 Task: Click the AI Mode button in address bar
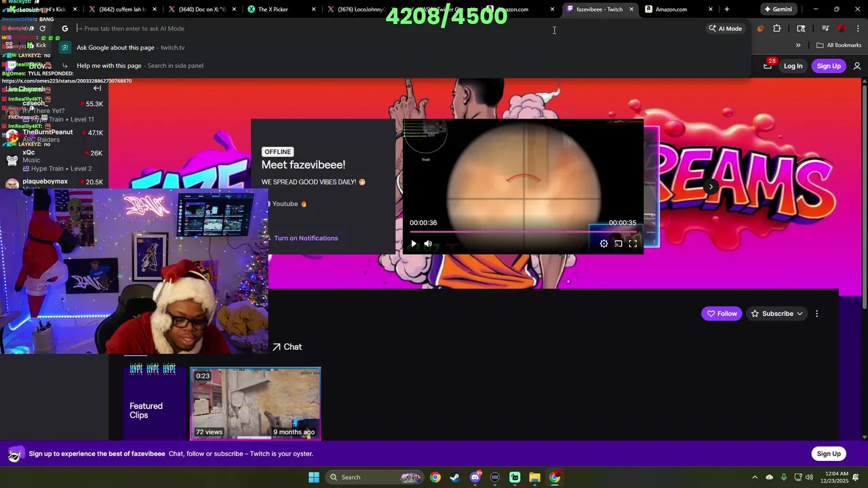(726, 28)
